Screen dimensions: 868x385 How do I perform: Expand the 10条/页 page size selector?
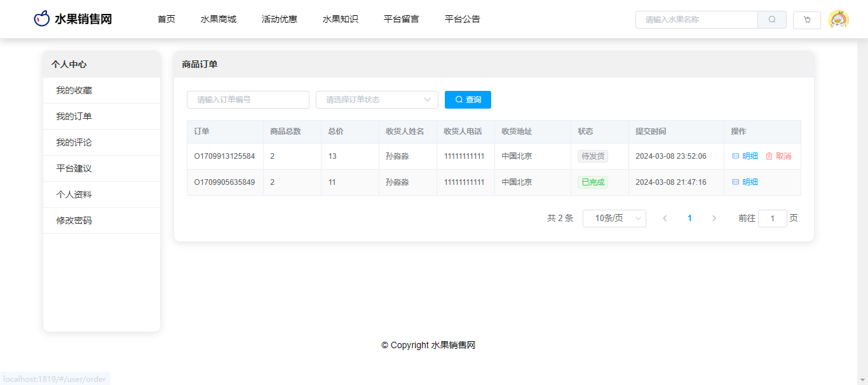[x=614, y=219]
